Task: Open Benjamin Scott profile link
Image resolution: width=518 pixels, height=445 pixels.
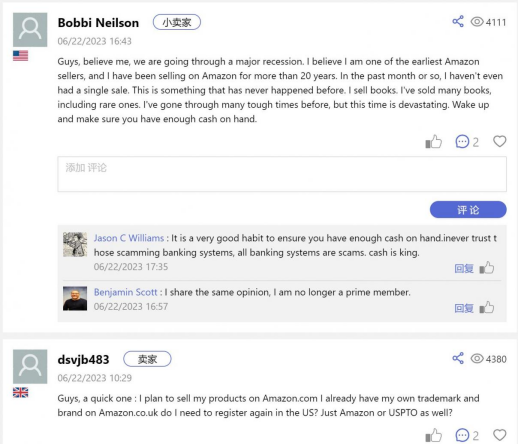Action: click(x=125, y=292)
